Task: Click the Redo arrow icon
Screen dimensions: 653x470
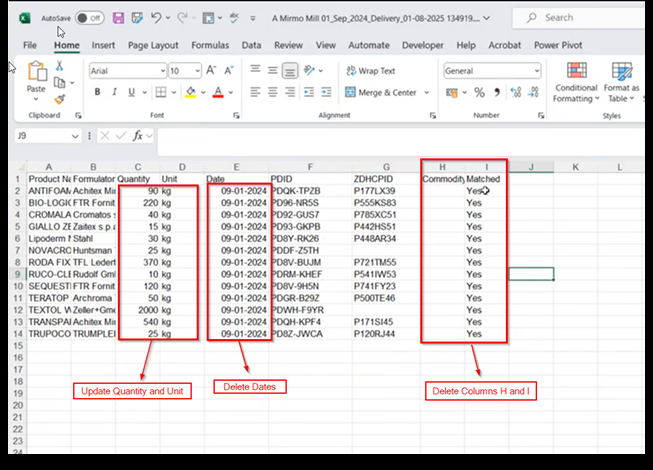Action: [182, 18]
